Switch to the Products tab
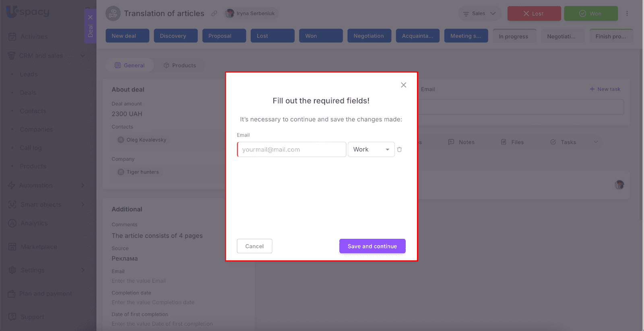The height and width of the screenshot is (331, 644). click(180, 65)
